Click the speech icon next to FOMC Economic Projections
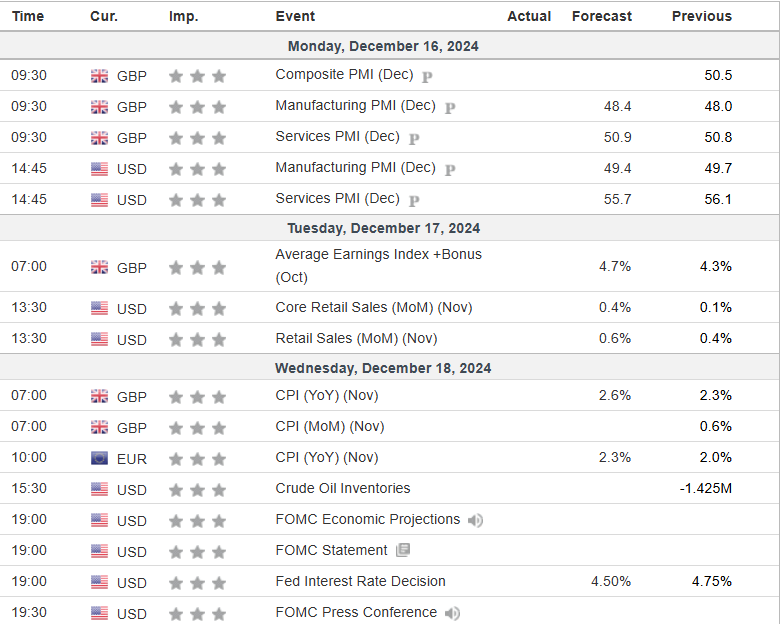 475,520
